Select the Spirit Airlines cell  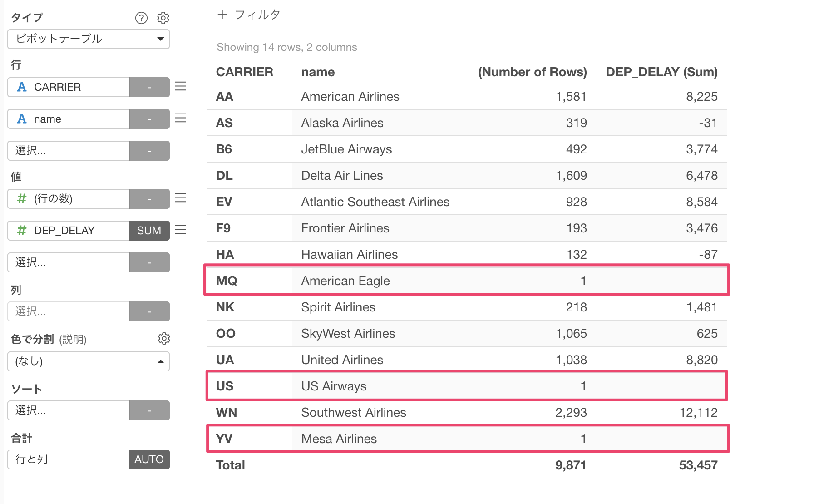[338, 307]
